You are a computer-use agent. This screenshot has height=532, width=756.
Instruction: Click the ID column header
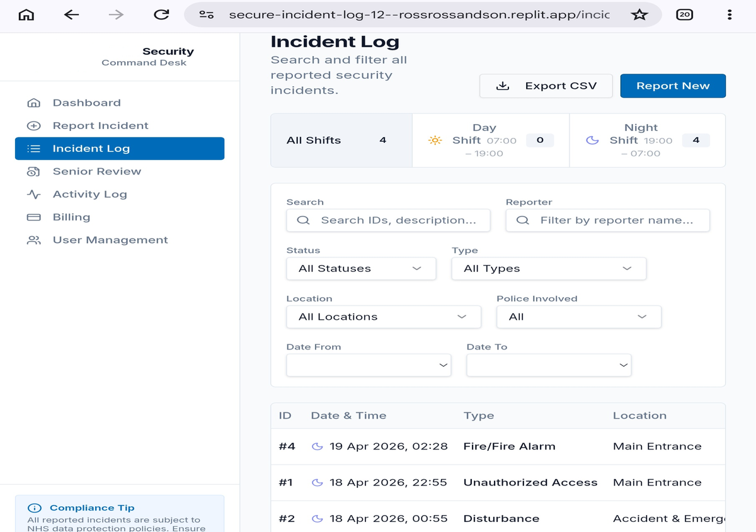[x=285, y=416]
